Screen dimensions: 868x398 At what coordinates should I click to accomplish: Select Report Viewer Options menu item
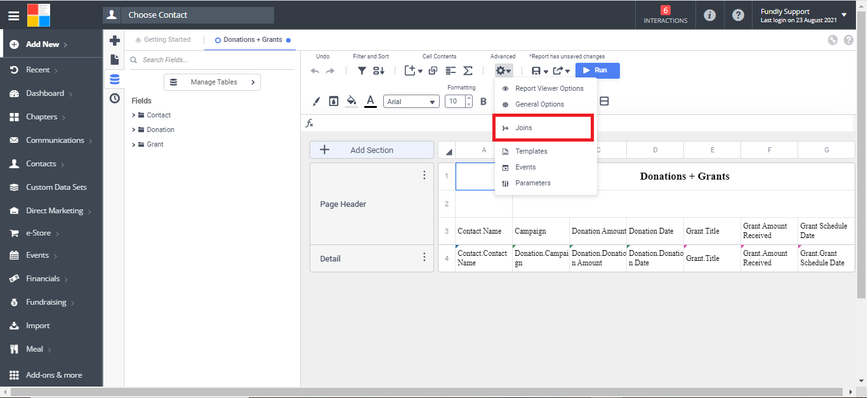[x=546, y=89]
